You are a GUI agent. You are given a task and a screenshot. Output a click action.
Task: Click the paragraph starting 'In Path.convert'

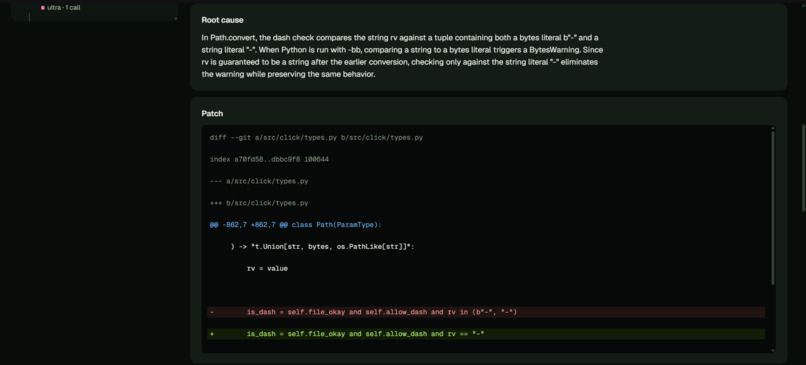click(x=402, y=56)
